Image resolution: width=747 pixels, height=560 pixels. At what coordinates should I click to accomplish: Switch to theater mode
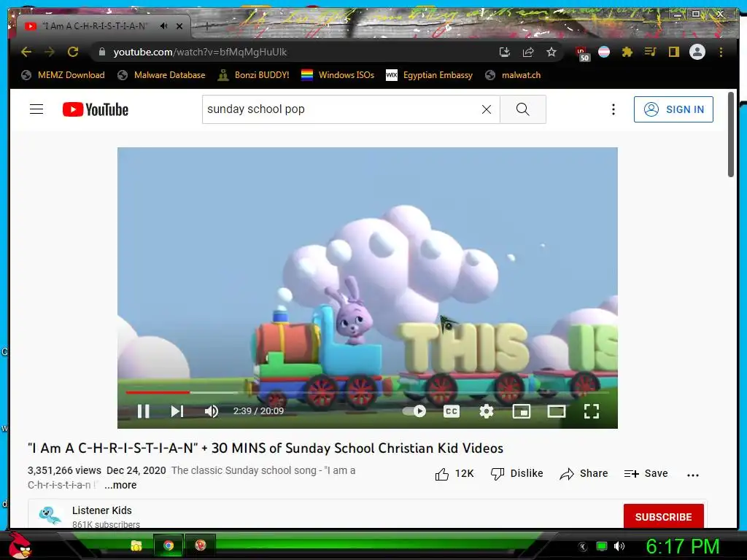coord(556,411)
